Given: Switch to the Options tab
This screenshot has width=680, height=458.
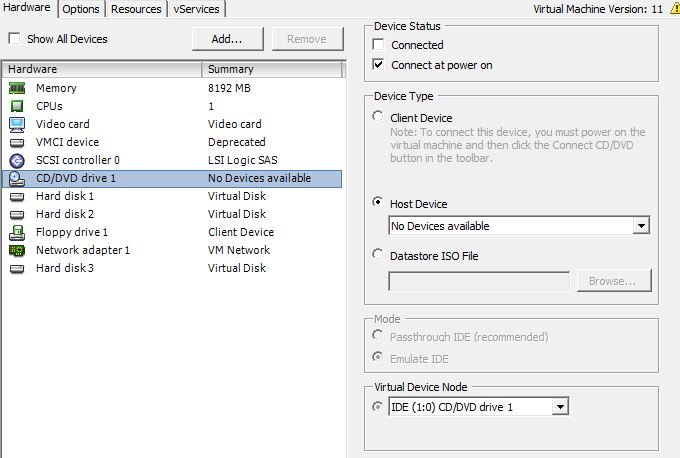Looking at the screenshot, I should pyautogui.click(x=80, y=9).
